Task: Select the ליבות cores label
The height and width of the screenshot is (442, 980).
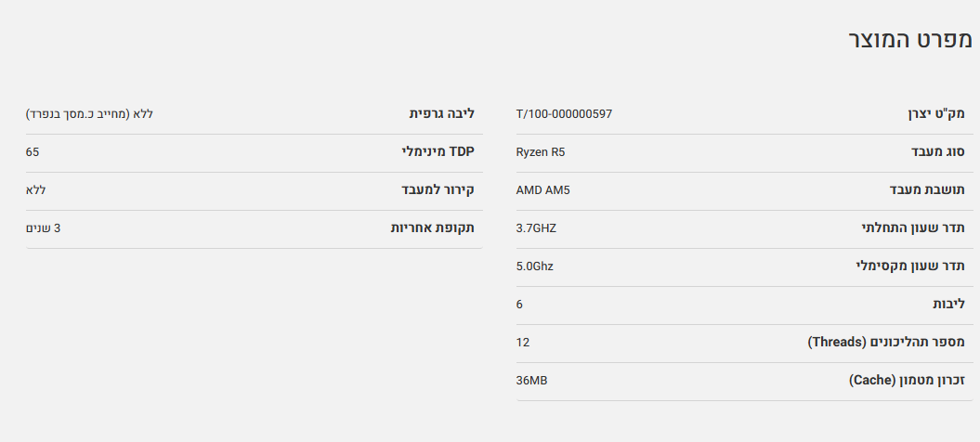Action: tap(948, 305)
